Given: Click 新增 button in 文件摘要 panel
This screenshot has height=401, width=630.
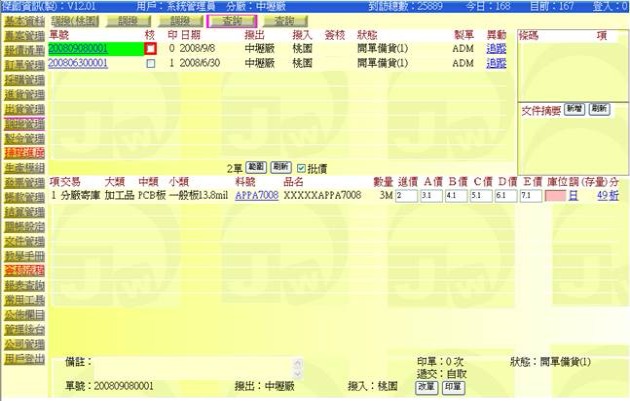Looking at the screenshot, I should coord(574,108).
